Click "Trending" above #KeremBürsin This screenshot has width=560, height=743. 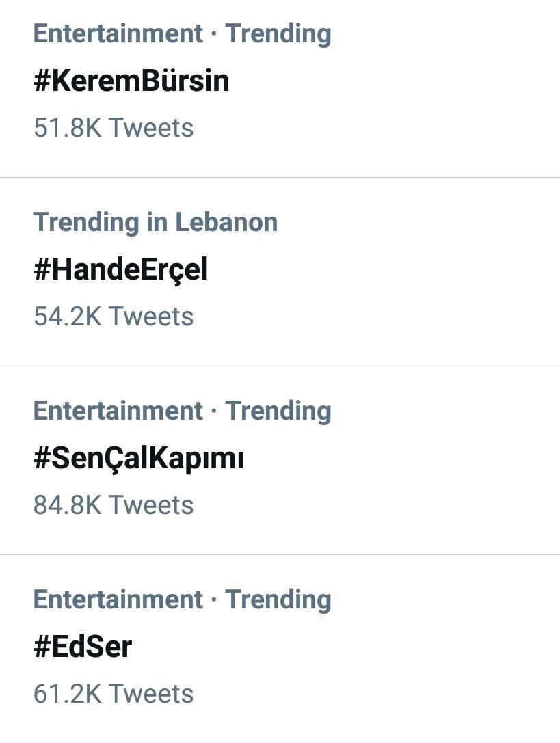click(278, 33)
